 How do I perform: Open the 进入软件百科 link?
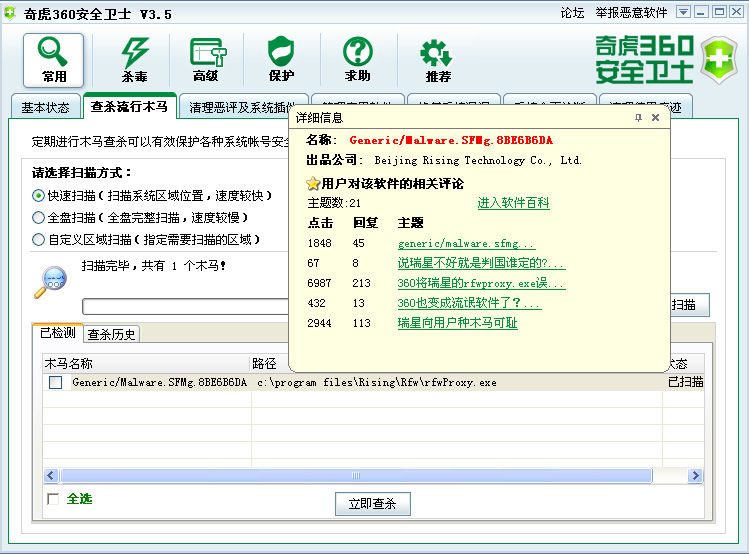click(x=513, y=203)
